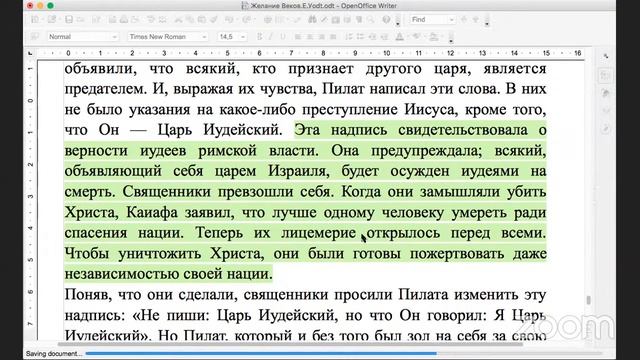The width and height of the screenshot is (640, 360).
Task: Click the Open file icon
Action: [51, 20]
